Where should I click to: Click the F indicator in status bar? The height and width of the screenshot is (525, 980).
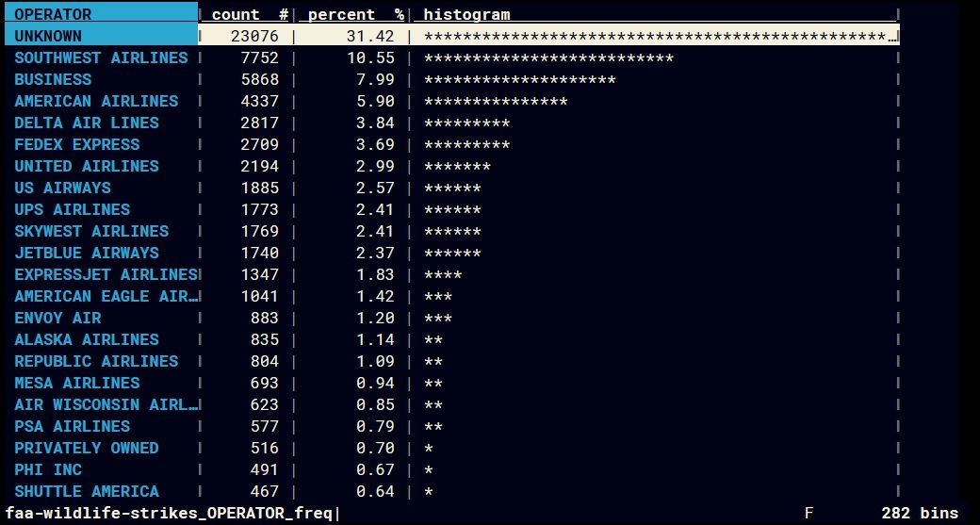click(x=809, y=514)
